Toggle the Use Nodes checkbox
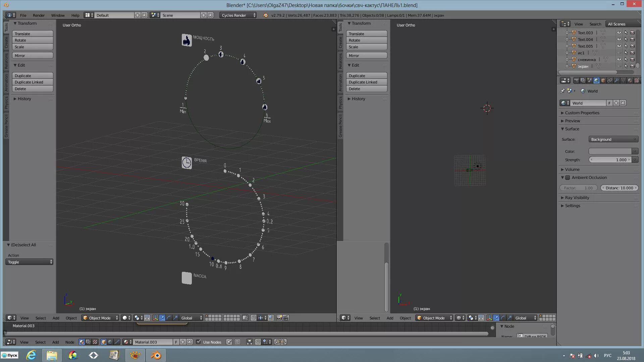This screenshot has height=362, width=644. pos(199,342)
